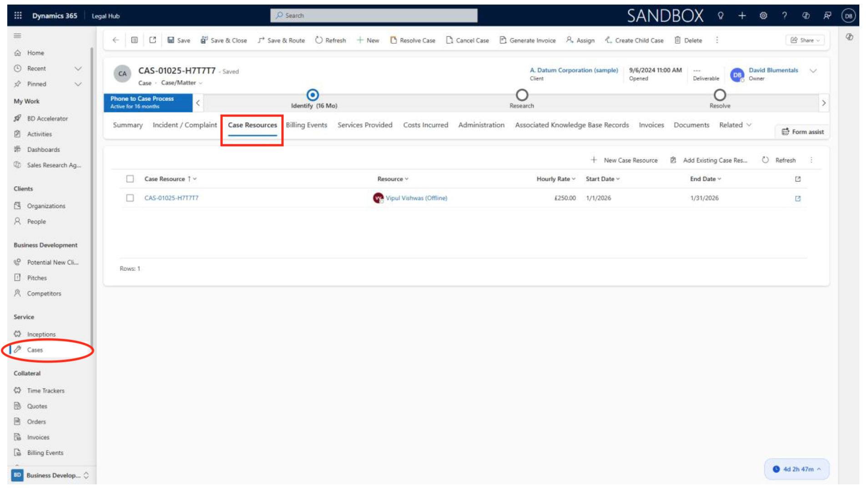
Task: Open the Related tab dropdown
Action: click(735, 125)
